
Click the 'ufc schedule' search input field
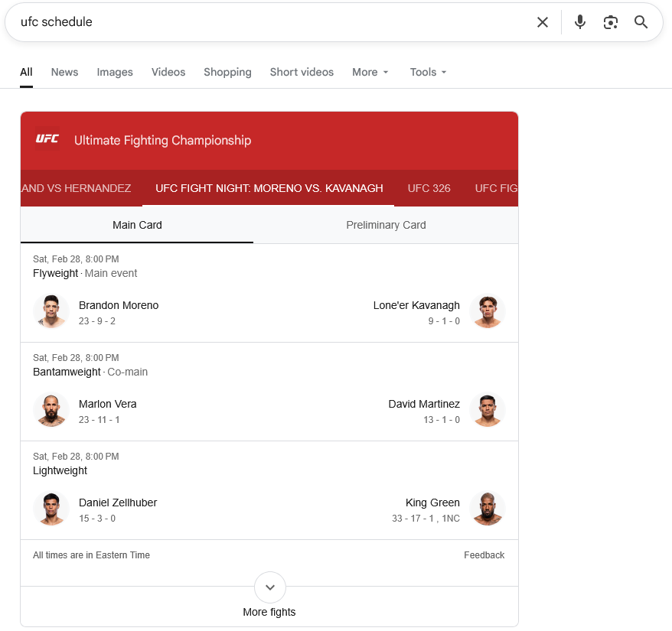click(274, 22)
